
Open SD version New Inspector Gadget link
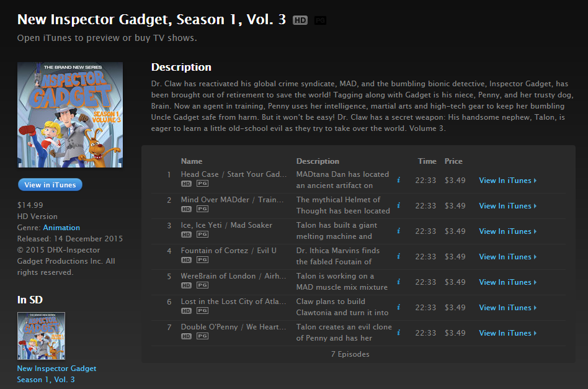(x=56, y=374)
